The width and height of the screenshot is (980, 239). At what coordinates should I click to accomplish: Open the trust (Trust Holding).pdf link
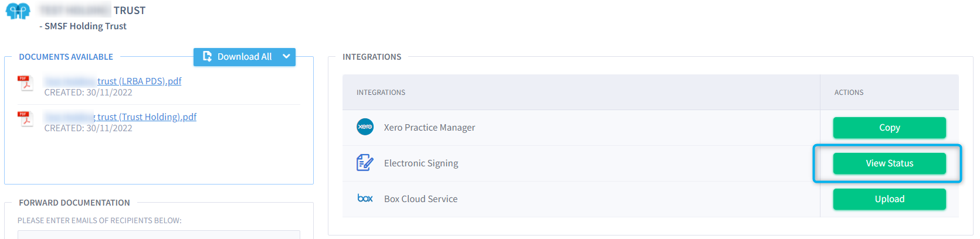tap(121, 117)
